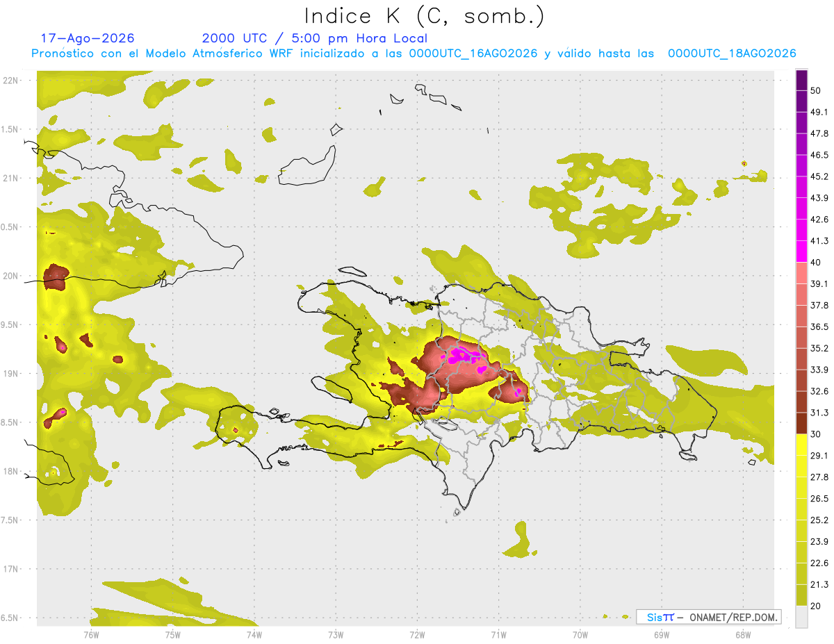Click the colorbar value "22.6"

click(819, 563)
